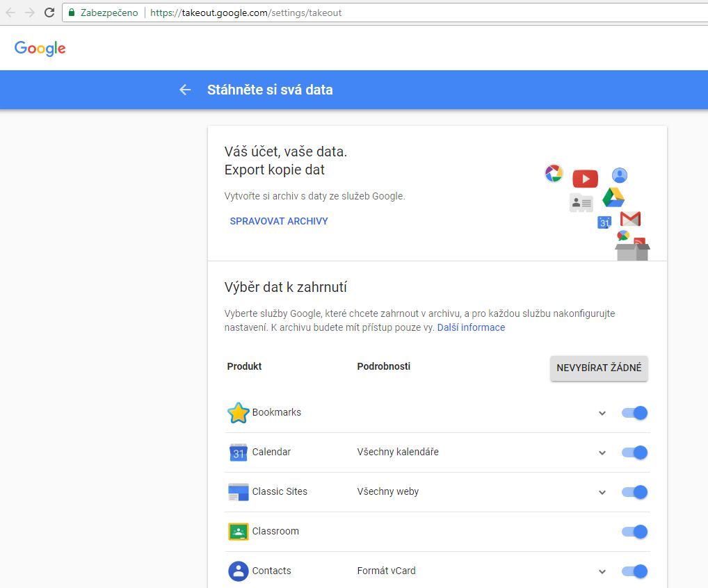Disable the Classic Sites switch
Screen dimensions: 708x588
[634, 492]
